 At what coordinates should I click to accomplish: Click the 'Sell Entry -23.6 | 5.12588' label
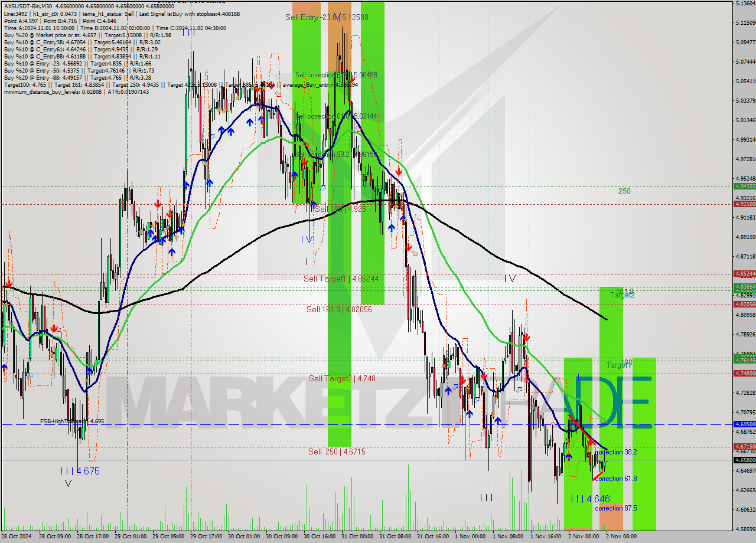click(327, 17)
